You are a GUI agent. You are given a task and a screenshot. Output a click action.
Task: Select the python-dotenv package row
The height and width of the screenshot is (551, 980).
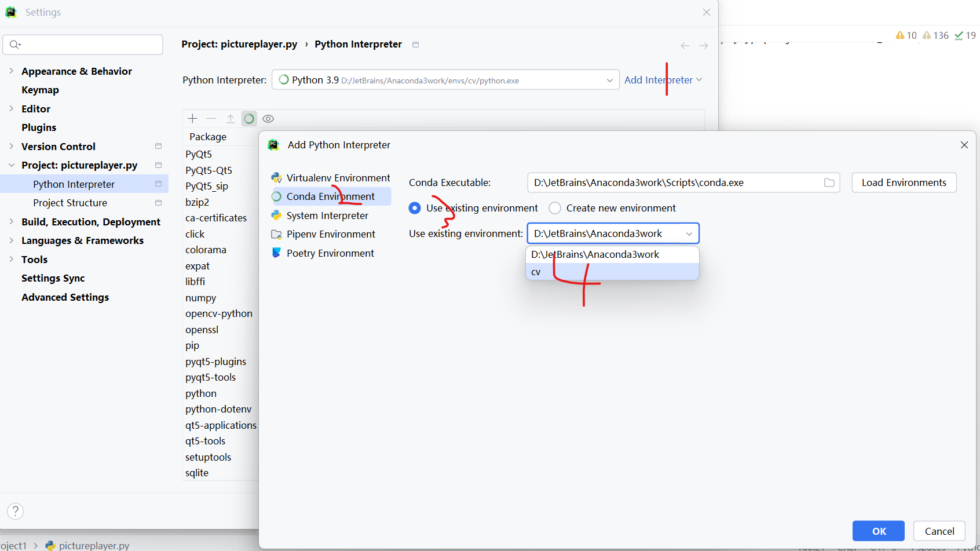[218, 409]
